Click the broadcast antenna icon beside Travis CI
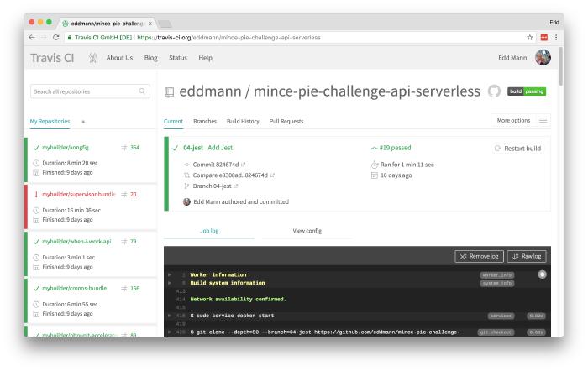 (92, 58)
